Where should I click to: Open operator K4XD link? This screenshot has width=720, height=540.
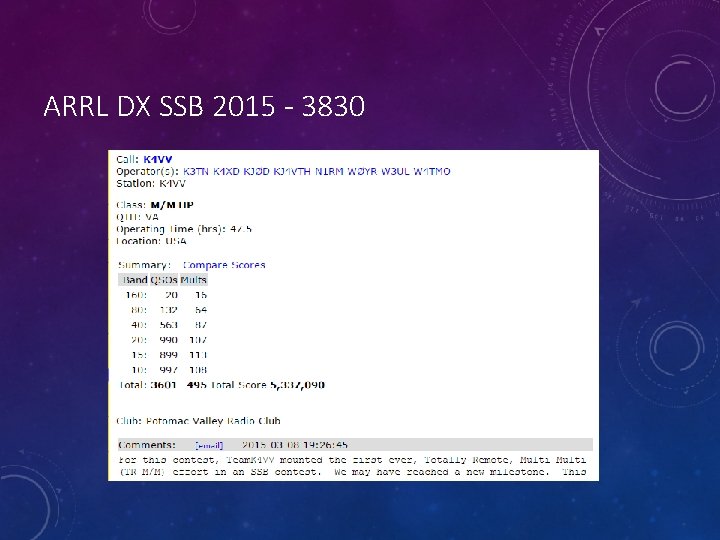click(226, 171)
